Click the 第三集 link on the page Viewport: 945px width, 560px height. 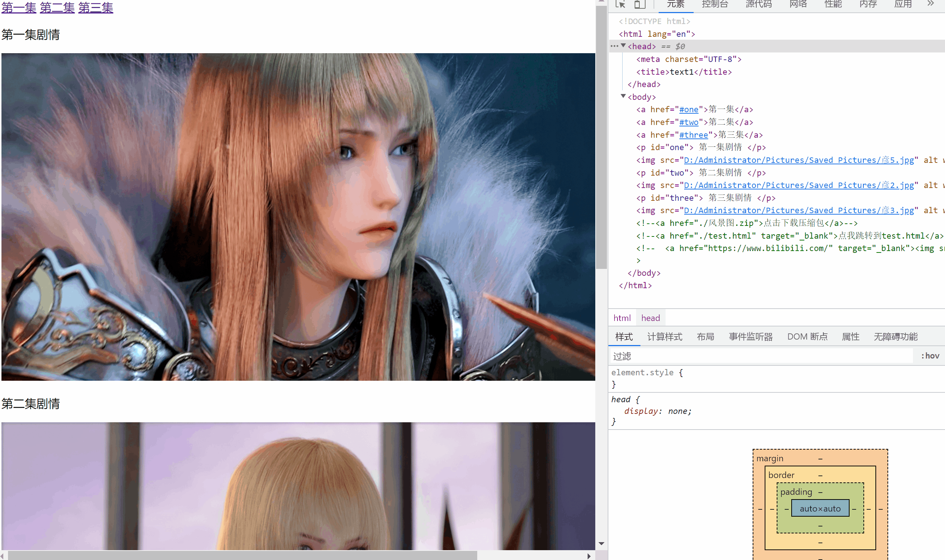pyautogui.click(x=96, y=7)
